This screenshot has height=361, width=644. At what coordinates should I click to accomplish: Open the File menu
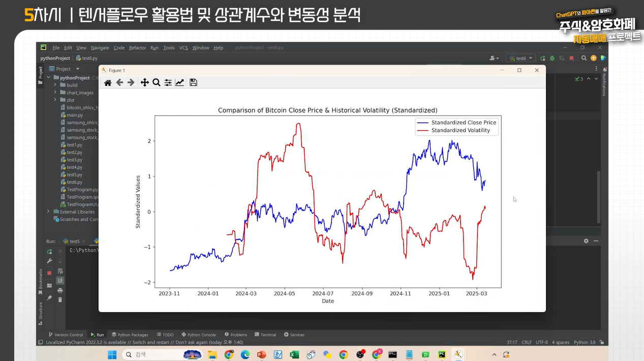(56, 48)
